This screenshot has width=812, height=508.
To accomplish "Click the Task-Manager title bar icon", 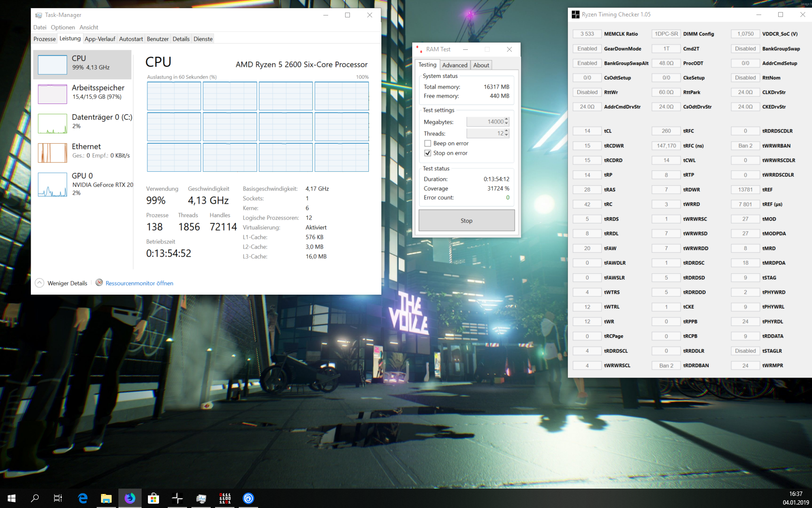I will pos(39,15).
